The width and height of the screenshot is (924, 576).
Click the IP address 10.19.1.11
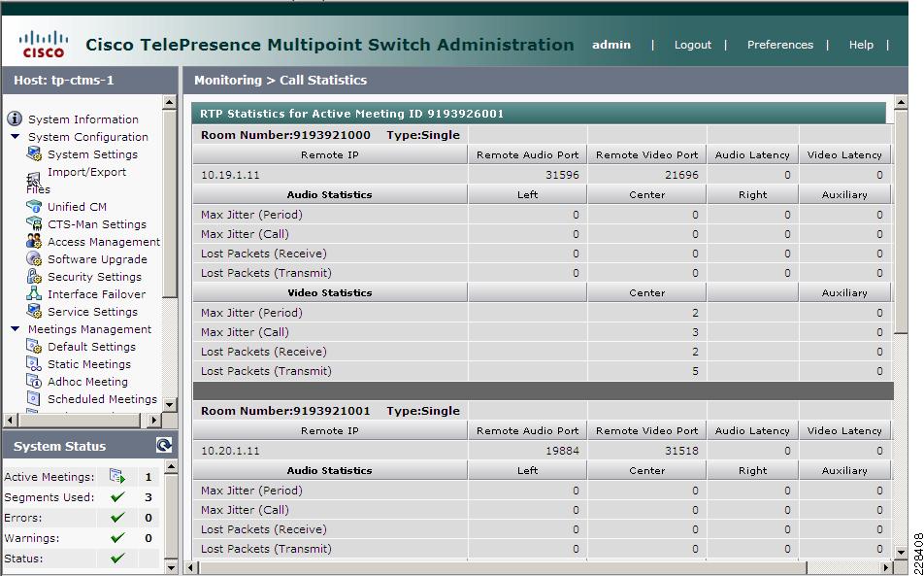click(230, 175)
